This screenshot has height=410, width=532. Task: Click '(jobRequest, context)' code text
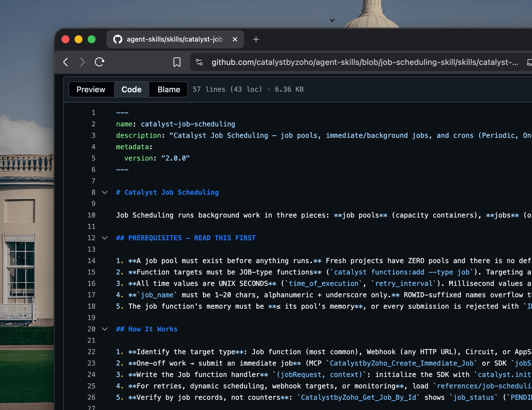tap(319, 375)
